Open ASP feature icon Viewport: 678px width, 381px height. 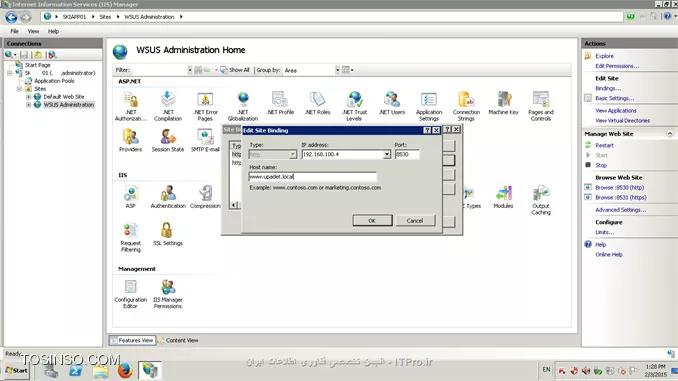click(131, 197)
